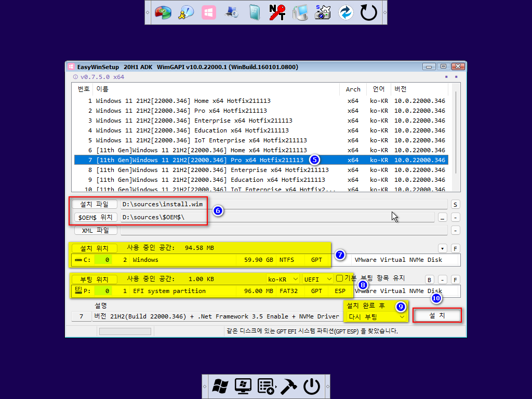Click the 설치 위치 button

coord(95,248)
